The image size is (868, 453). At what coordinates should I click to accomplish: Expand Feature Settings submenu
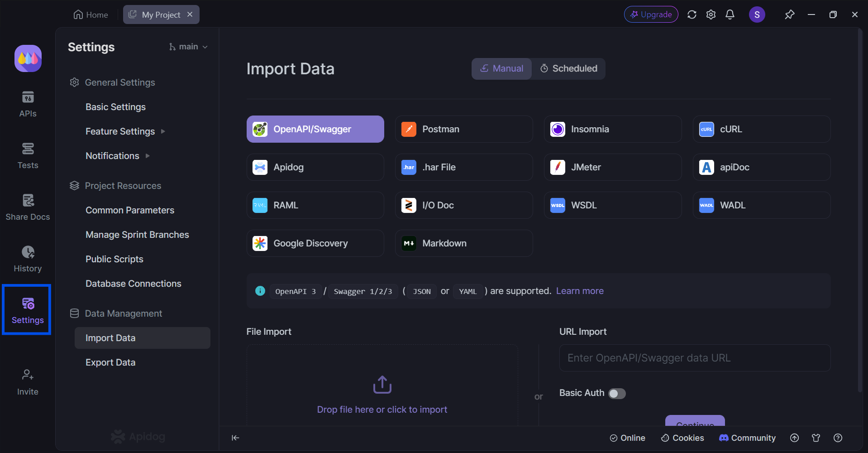tap(163, 131)
